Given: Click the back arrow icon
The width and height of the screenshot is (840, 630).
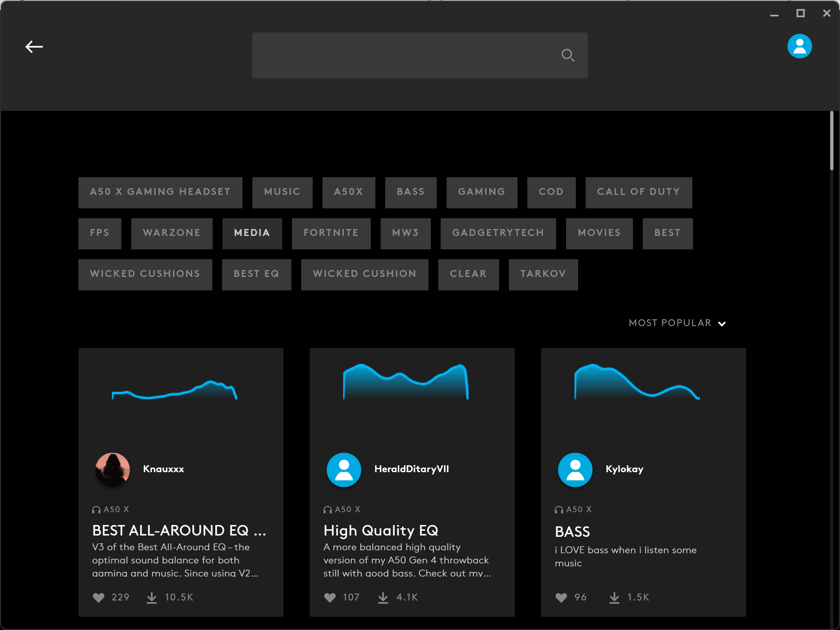Looking at the screenshot, I should tap(34, 47).
